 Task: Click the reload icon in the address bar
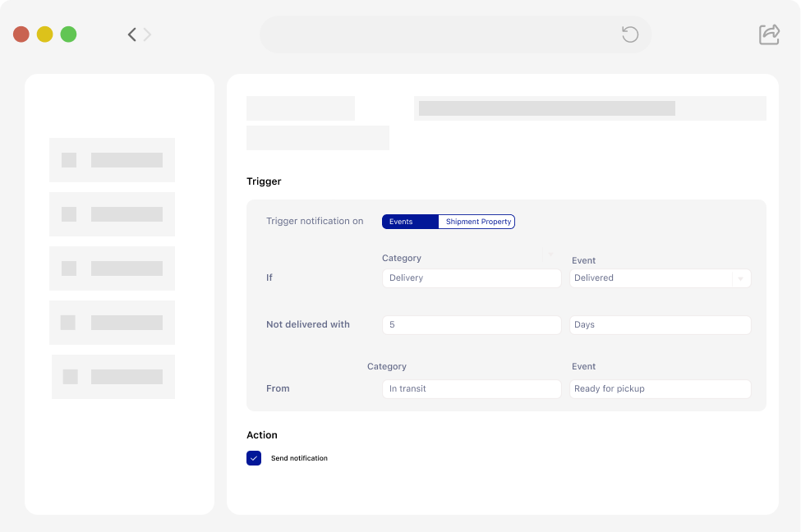(628, 34)
